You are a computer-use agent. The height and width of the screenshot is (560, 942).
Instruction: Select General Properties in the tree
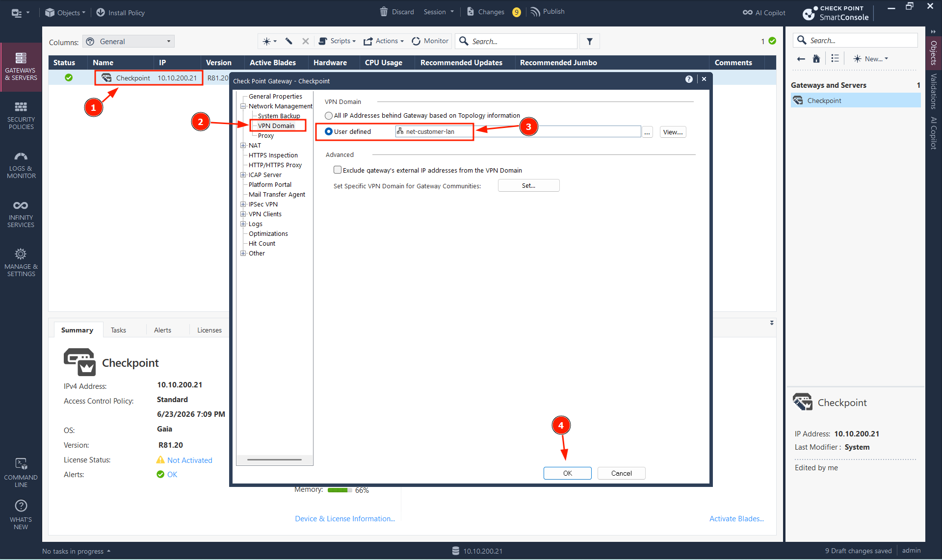pos(275,97)
